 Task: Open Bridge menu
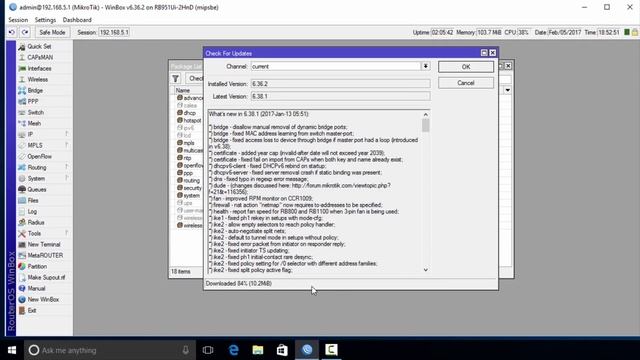pyautogui.click(x=35, y=91)
